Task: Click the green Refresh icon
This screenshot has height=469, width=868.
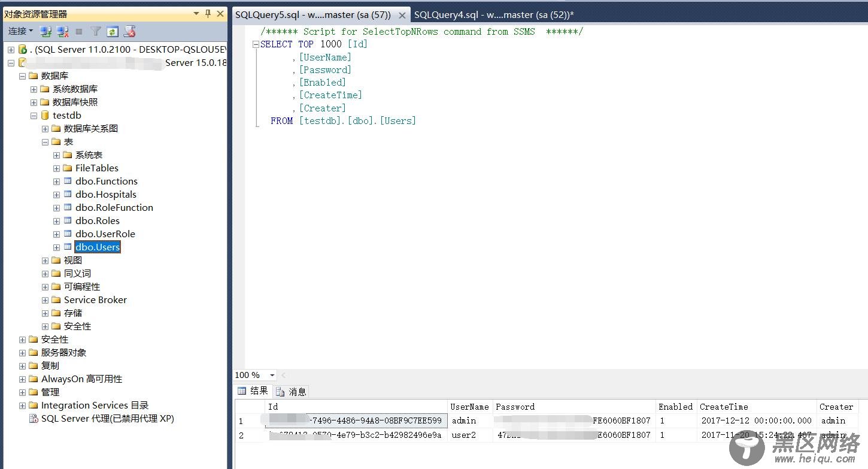Action: click(112, 32)
